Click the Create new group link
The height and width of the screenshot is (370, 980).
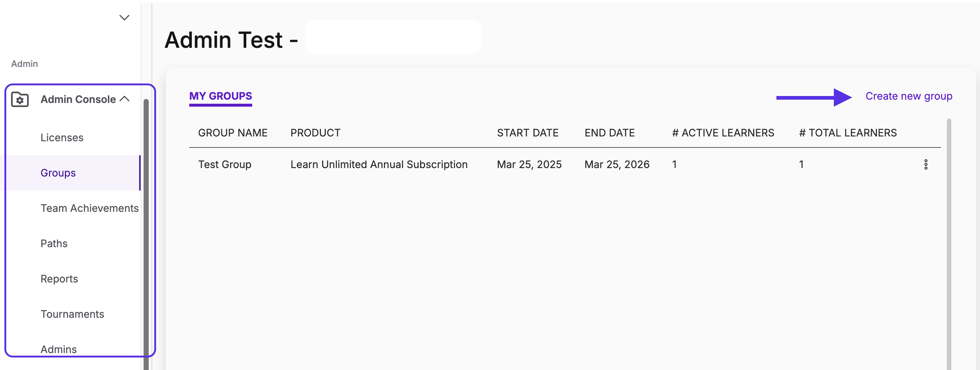click(909, 96)
